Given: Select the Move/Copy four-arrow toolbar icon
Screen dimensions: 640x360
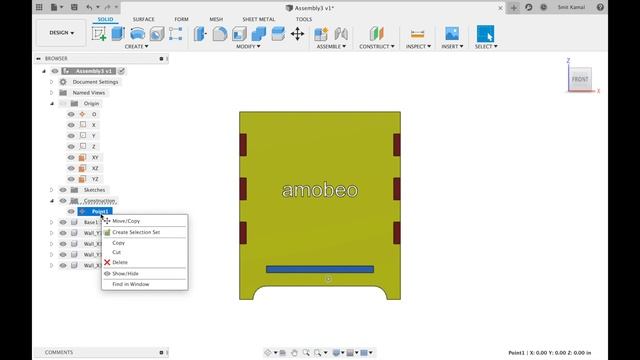Looking at the screenshot, I should click(x=298, y=34).
